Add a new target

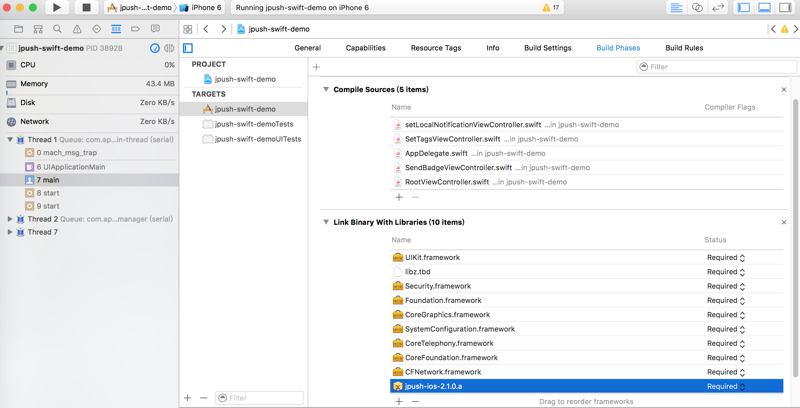pos(187,398)
